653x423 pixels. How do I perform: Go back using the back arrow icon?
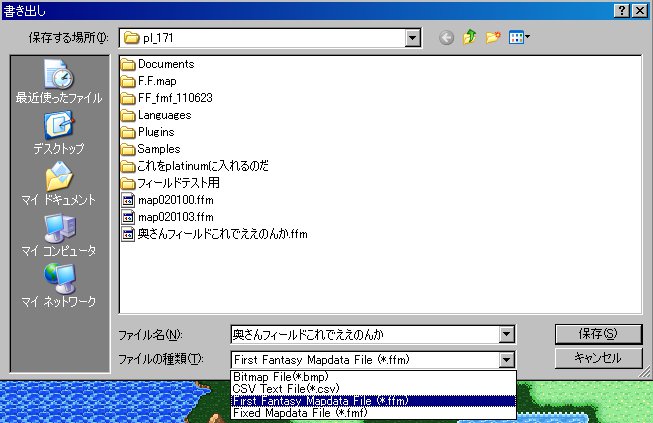(446, 38)
